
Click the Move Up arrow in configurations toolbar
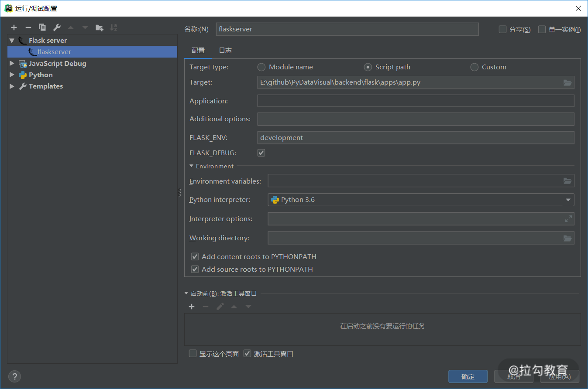(71, 27)
